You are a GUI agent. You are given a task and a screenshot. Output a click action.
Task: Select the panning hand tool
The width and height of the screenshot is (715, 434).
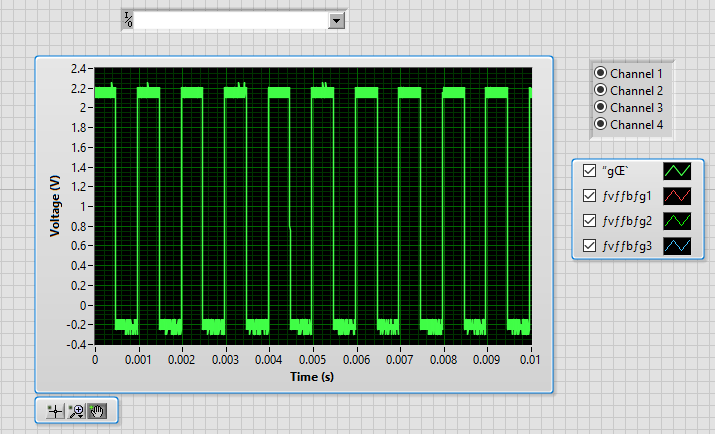97,411
